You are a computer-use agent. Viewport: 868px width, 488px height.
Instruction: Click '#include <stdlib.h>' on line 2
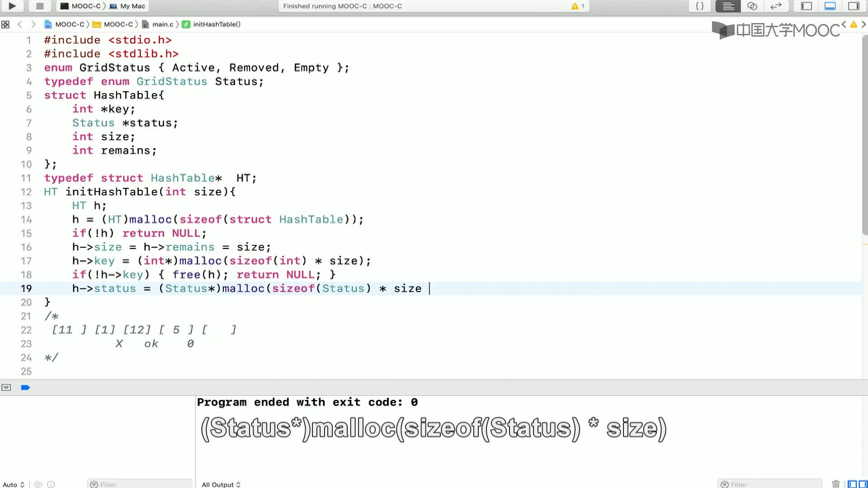coord(111,54)
